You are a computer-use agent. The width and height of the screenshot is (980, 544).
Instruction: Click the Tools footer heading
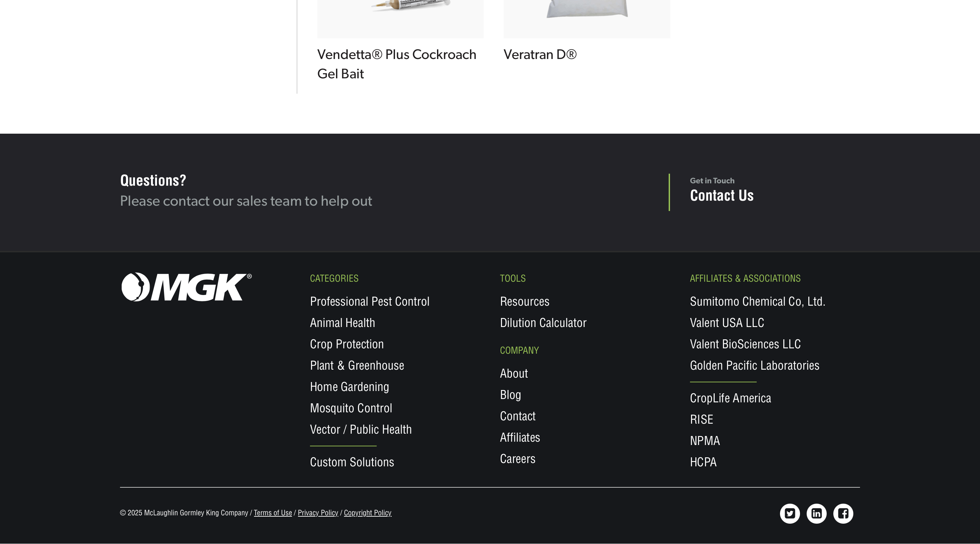tap(513, 278)
